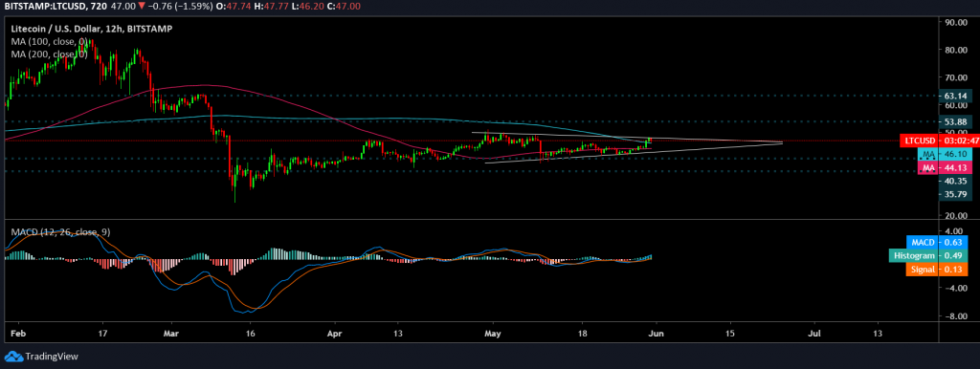This screenshot has height=369, width=980.
Task: Click the Feb date on time axis
Action: pyautogui.click(x=19, y=334)
